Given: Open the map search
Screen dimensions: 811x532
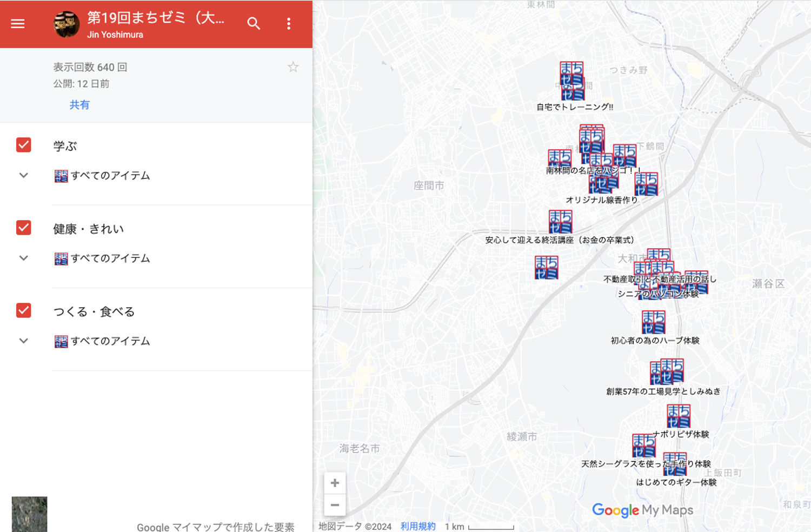Looking at the screenshot, I should tap(254, 24).
